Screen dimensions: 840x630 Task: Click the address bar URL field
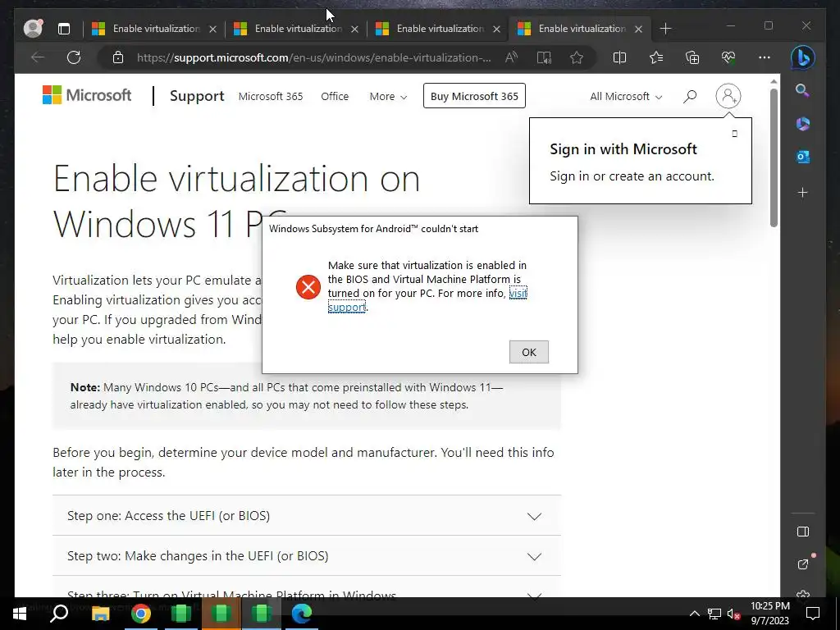coord(313,58)
